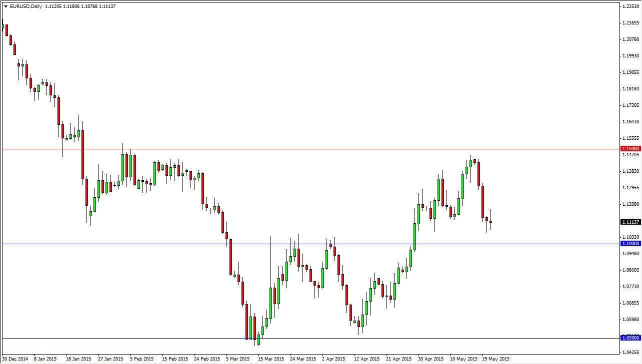Click the 5 Mar 2015 date label
Viewport: 642px width, 364px height.
238,359
